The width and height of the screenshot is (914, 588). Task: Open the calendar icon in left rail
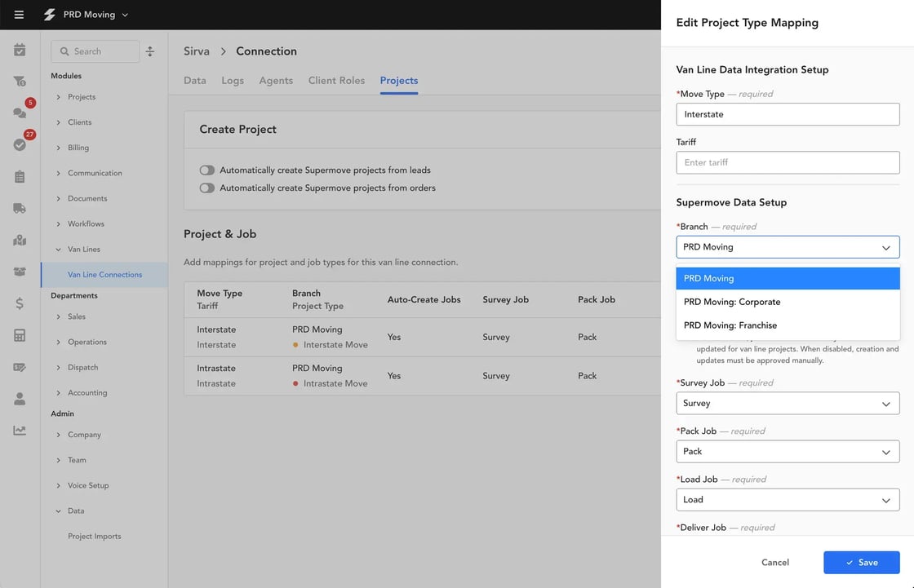point(20,51)
